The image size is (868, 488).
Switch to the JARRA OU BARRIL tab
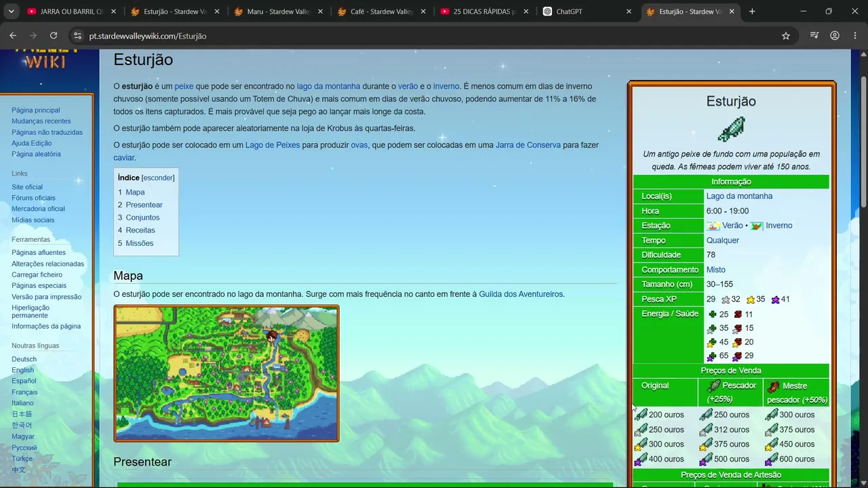[x=71, y=12]
